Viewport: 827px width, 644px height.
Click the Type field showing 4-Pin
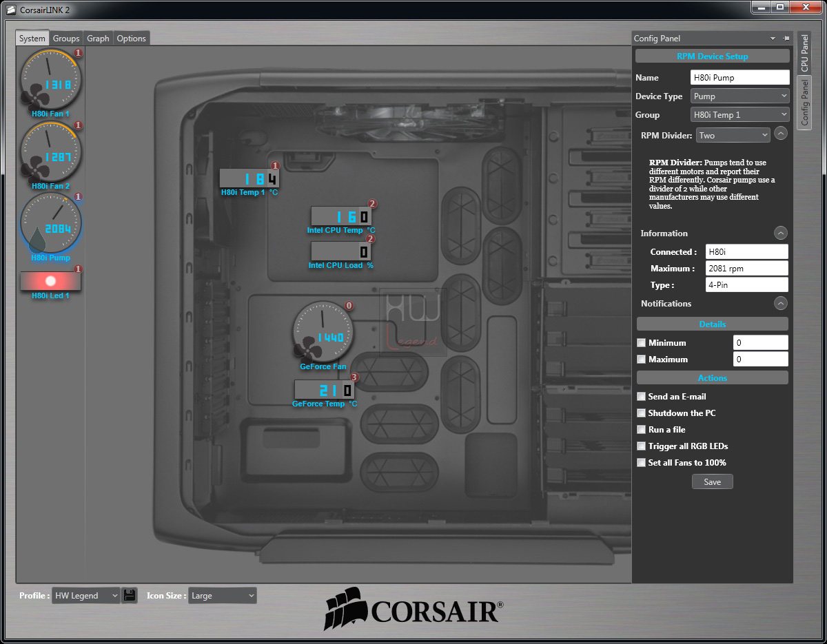pos(747,284)
